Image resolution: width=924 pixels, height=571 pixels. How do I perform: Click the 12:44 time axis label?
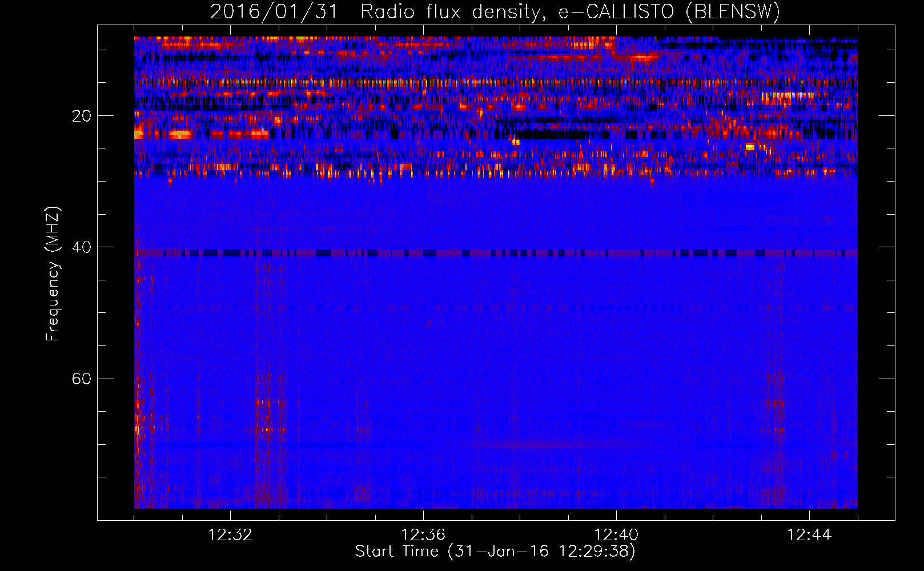point(809,535)
